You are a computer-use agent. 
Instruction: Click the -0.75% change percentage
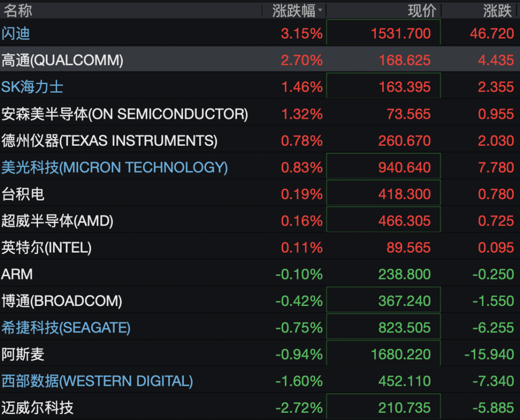pos(299,328)
